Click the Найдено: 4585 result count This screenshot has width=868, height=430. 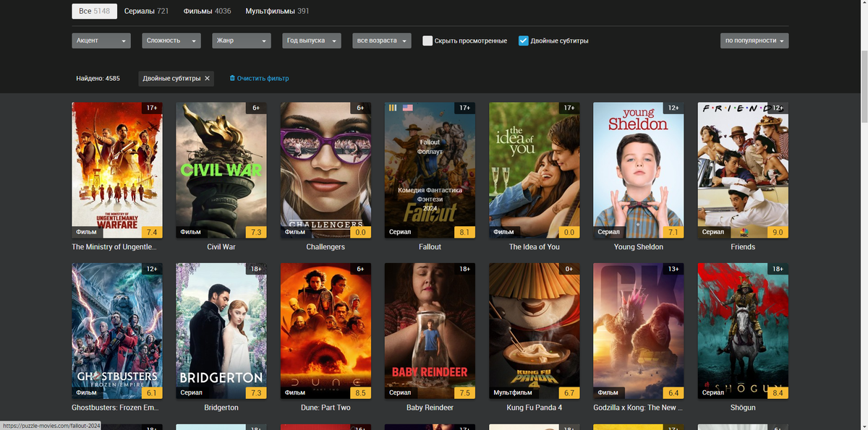(98, 78)
